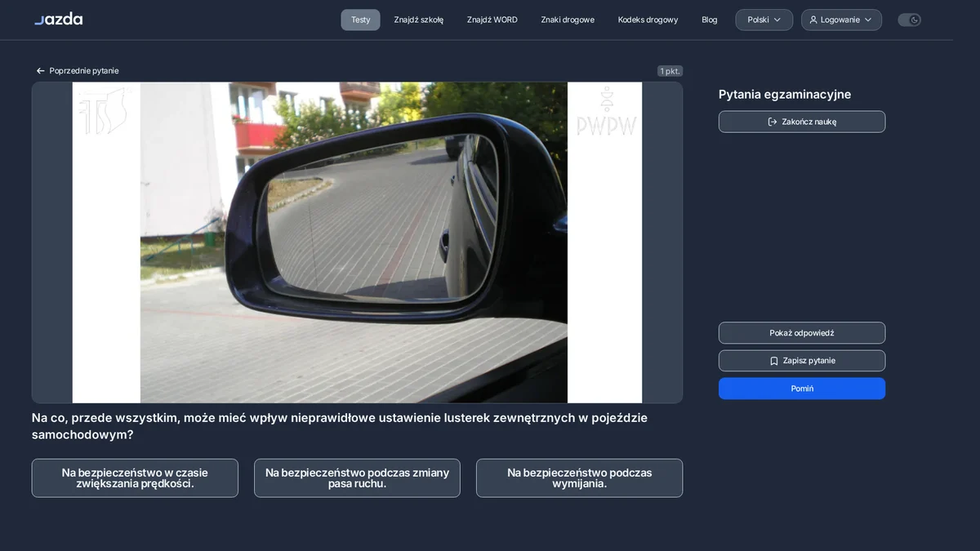Select answer about wymijania

[579, 478]
